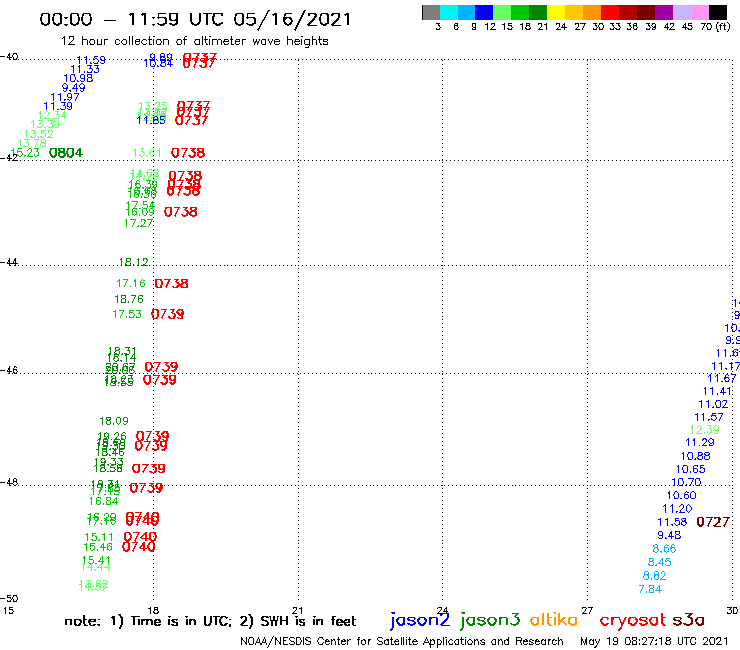Click the subtitle '12 hour collection of altimeter wave heights'
The image size is (740, 650).
[194, 41]
